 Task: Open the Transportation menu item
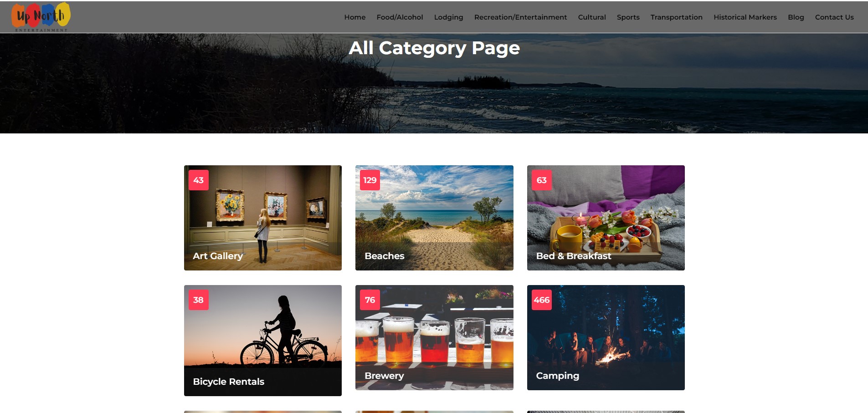[x=676, y=17]
